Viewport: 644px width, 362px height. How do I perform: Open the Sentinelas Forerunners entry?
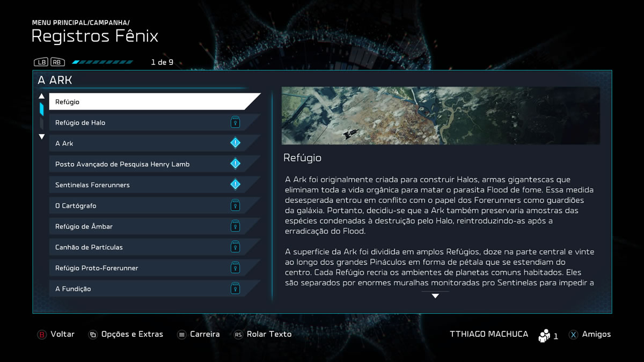(x=155, y=185)
